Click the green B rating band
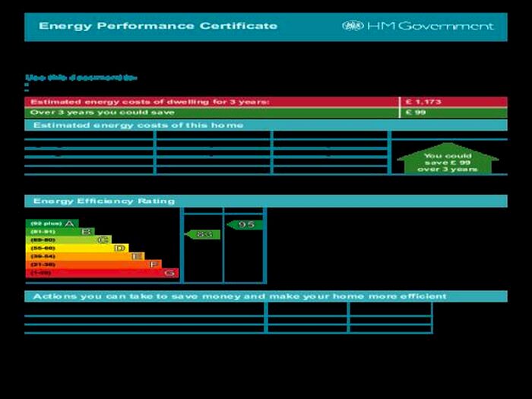Viewport: 532px width, 399px height. click(60, 232)
